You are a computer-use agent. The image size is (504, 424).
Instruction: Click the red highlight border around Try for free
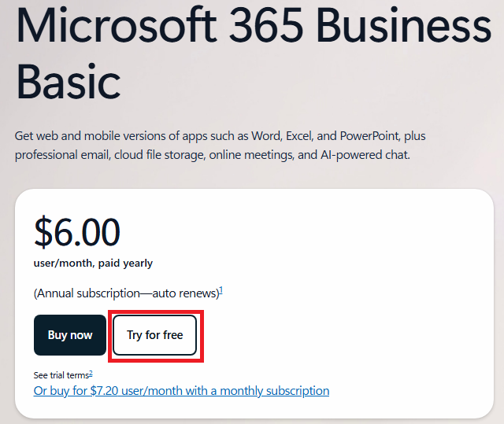(x=156, y=312)
